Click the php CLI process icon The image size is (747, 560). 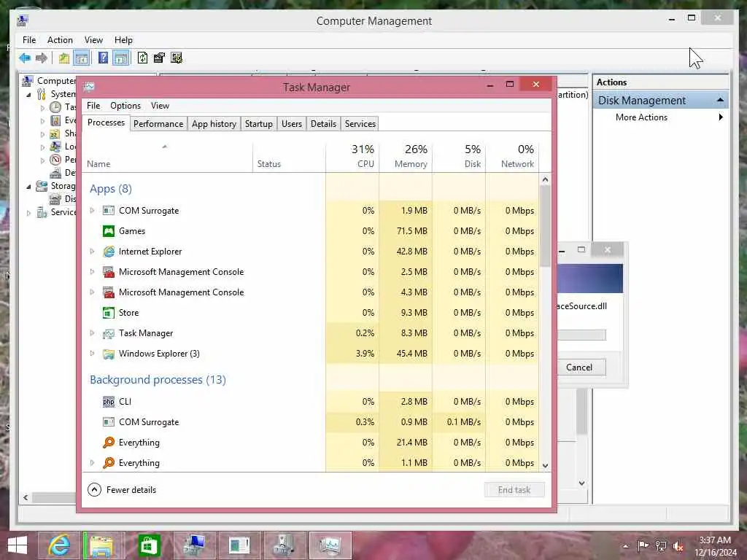(x=109, y=402)
